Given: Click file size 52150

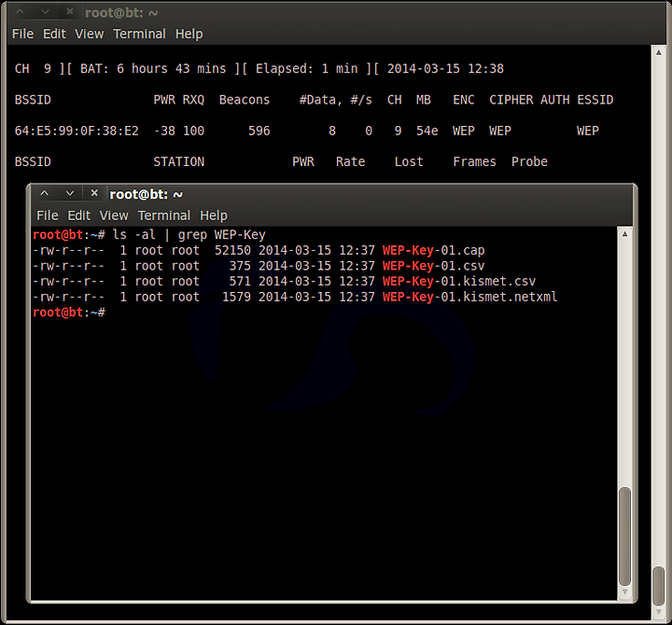Looking at the screenshot, I should point(232,250).
